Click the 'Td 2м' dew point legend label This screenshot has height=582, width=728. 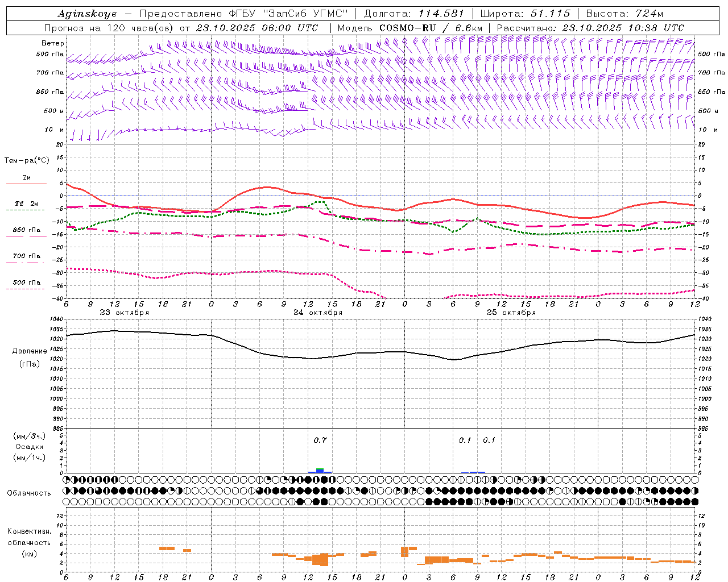tap(27, 203)
